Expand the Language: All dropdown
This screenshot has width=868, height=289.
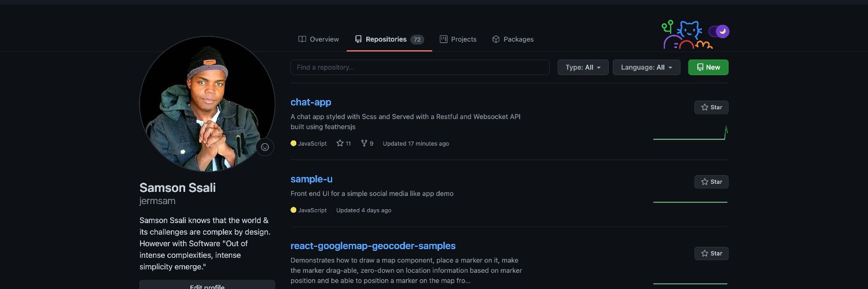pyautogui.click(x=646, y=68)
